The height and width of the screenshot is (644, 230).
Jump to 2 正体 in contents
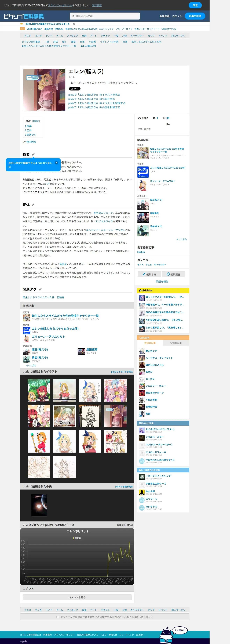click(x=28, y=131)
